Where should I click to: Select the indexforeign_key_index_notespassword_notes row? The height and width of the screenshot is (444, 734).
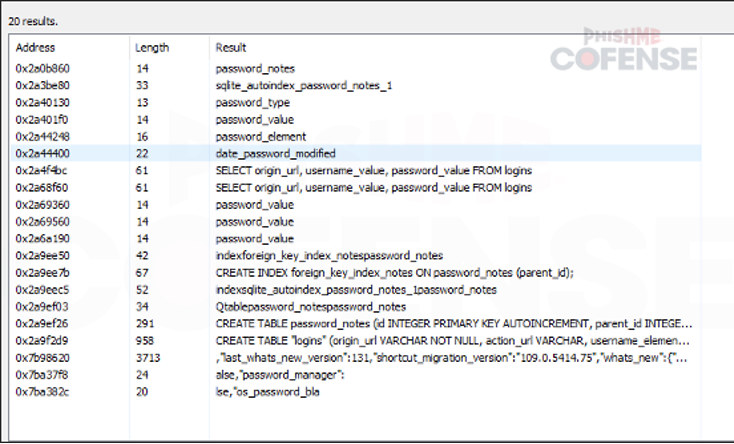point(329,256)
